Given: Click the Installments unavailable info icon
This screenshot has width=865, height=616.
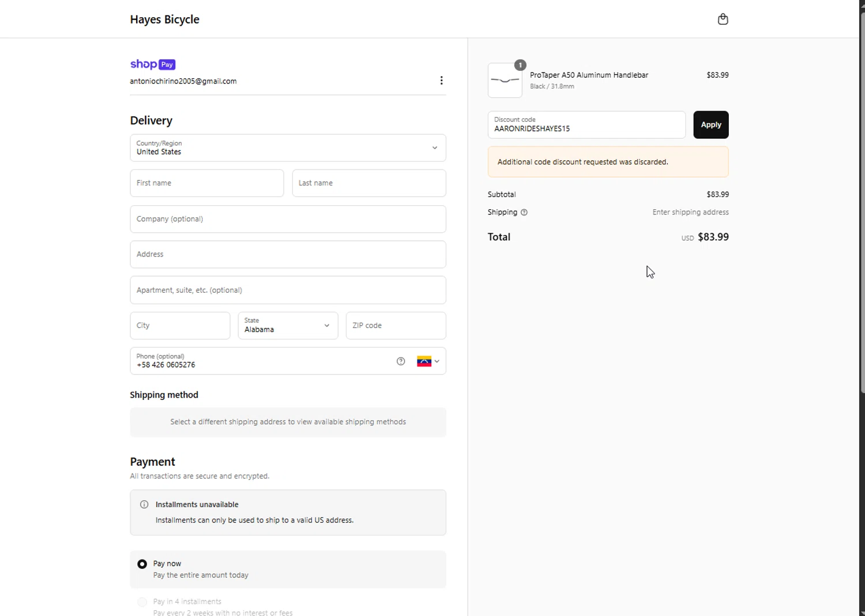Looking at the screenshot, I should (144, 504).
